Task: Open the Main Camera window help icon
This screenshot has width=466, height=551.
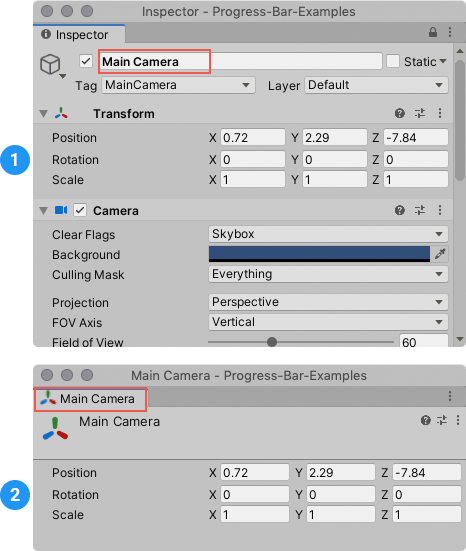Action: click(x=426, y=420)
